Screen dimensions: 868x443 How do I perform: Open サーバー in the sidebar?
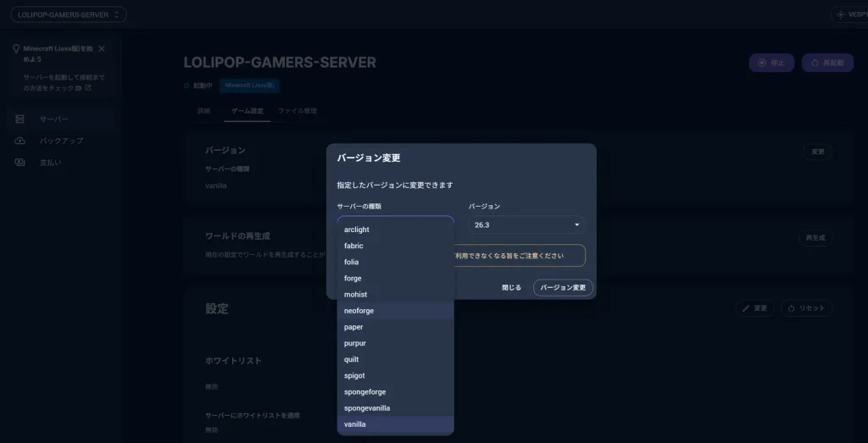pos(62,119)
